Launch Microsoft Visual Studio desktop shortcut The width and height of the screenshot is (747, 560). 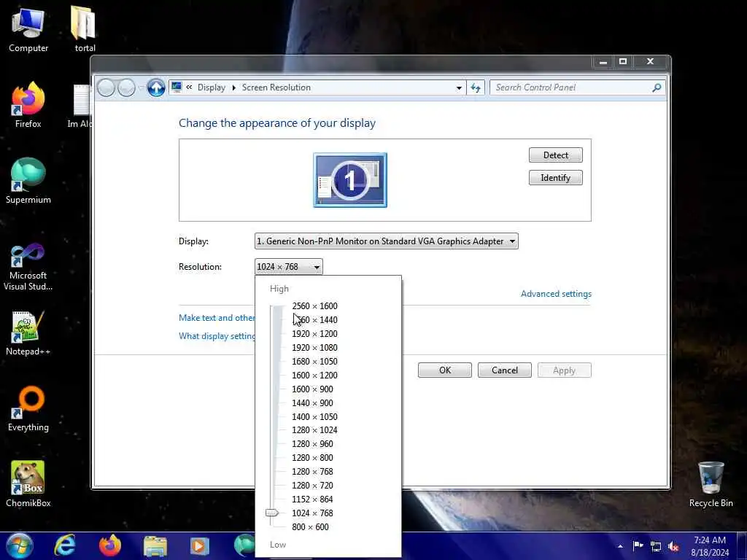28,267
